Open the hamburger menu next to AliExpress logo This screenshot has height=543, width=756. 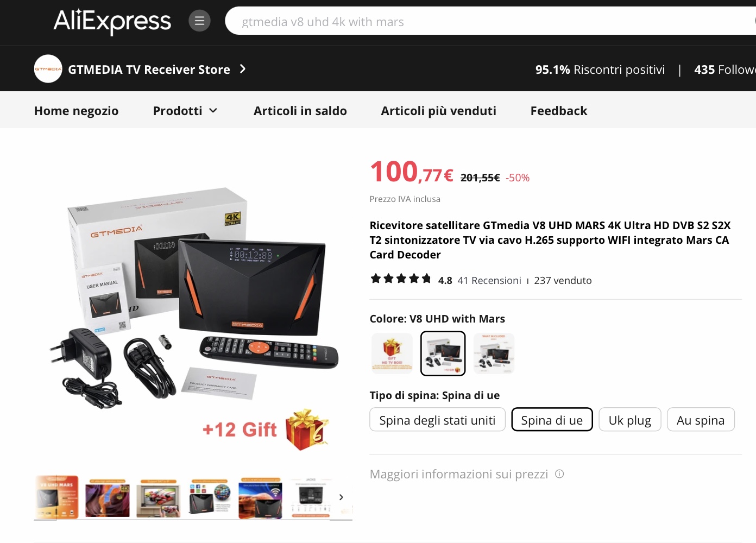pyautogui.click(x=199, y=21)
